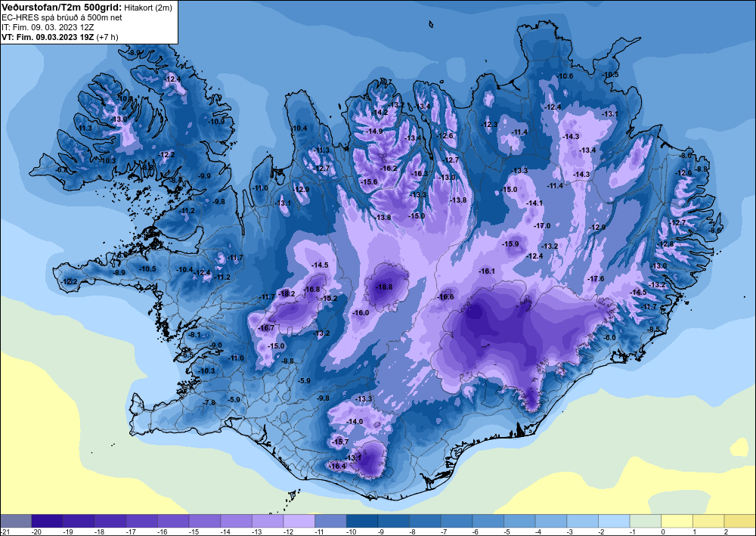Click the legend label '-21'
Image resolution: width=756 pixels, height=536 pixels.
coord(5,531)
